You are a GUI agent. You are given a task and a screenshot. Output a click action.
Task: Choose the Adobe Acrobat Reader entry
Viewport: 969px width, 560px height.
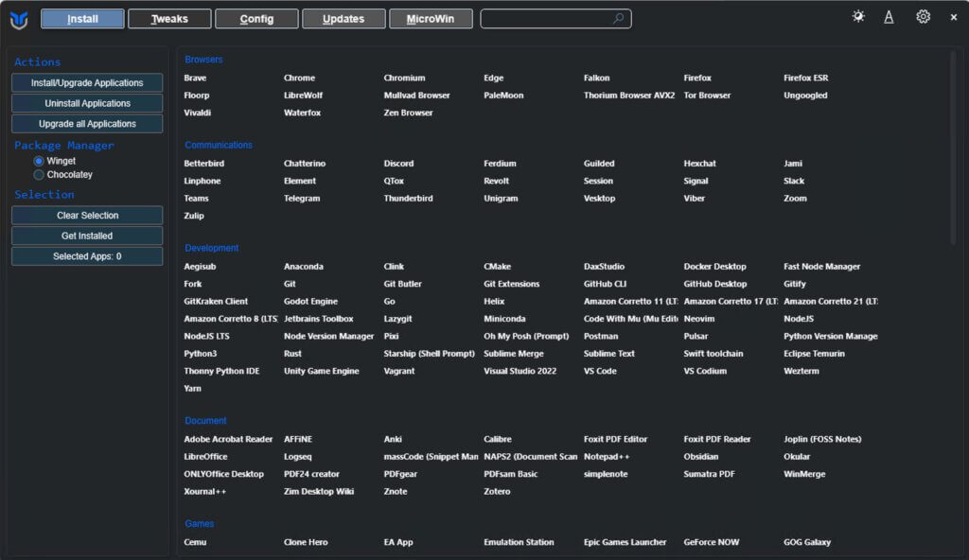tap(228, 439)
